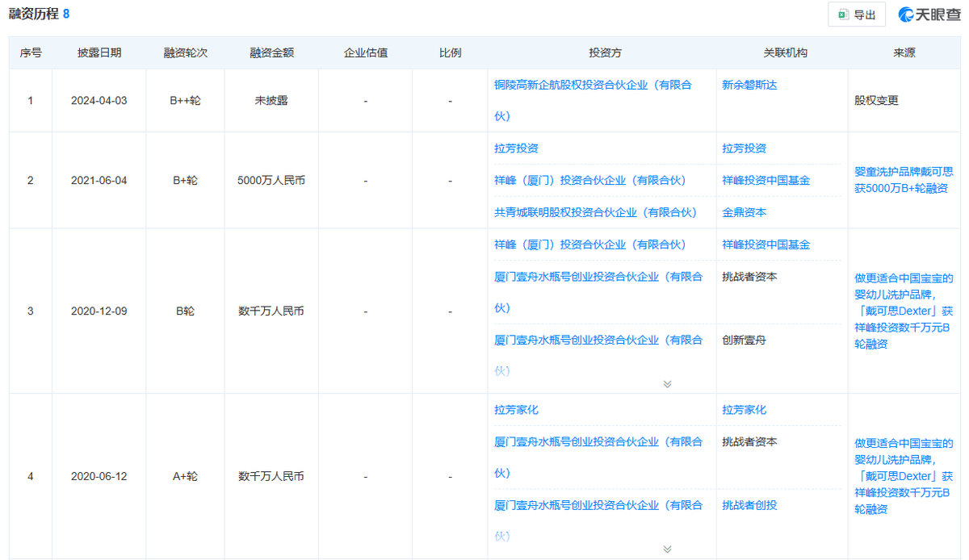Click 拉芳家化 in the 投资方 column
Screen dimensions: 969x560
pyautogui.click(x=516, y=410)
